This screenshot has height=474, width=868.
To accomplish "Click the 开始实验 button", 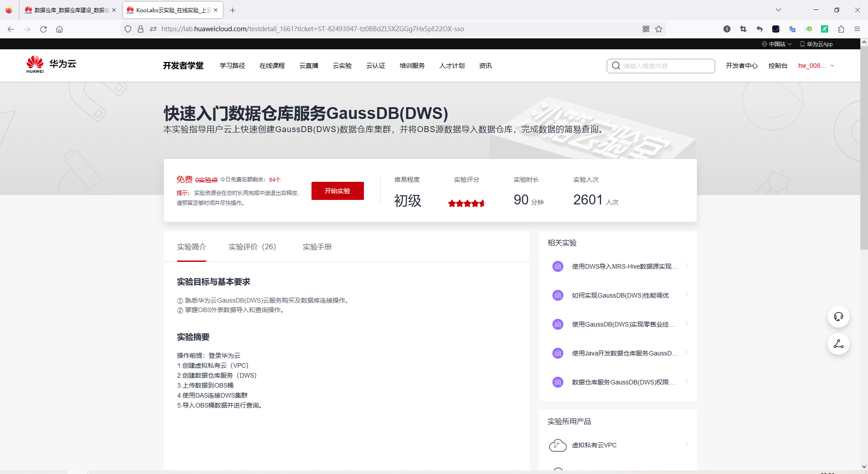I will 337,190.
